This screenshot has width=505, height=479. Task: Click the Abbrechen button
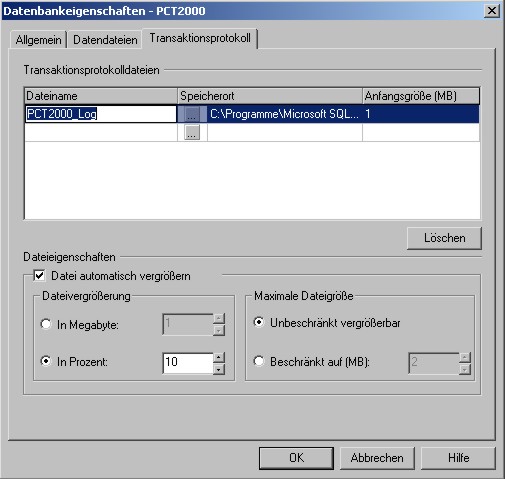click(x=377, y=458)
